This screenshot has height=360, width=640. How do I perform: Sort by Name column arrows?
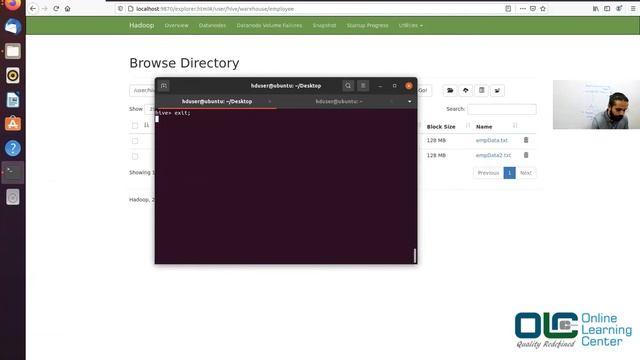[515, 126]
